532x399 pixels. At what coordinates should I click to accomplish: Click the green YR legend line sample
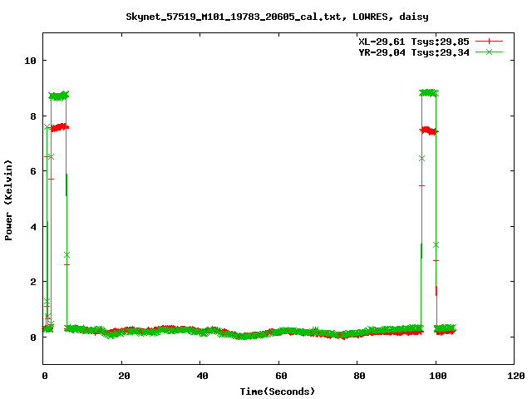pyautogui.click(x=489, y=52)
